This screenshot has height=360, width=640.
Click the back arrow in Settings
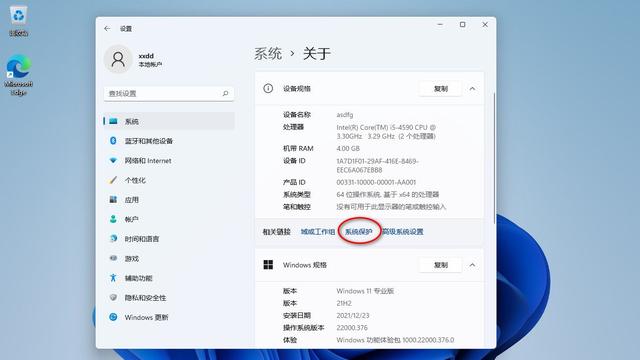tap(107, 29)
